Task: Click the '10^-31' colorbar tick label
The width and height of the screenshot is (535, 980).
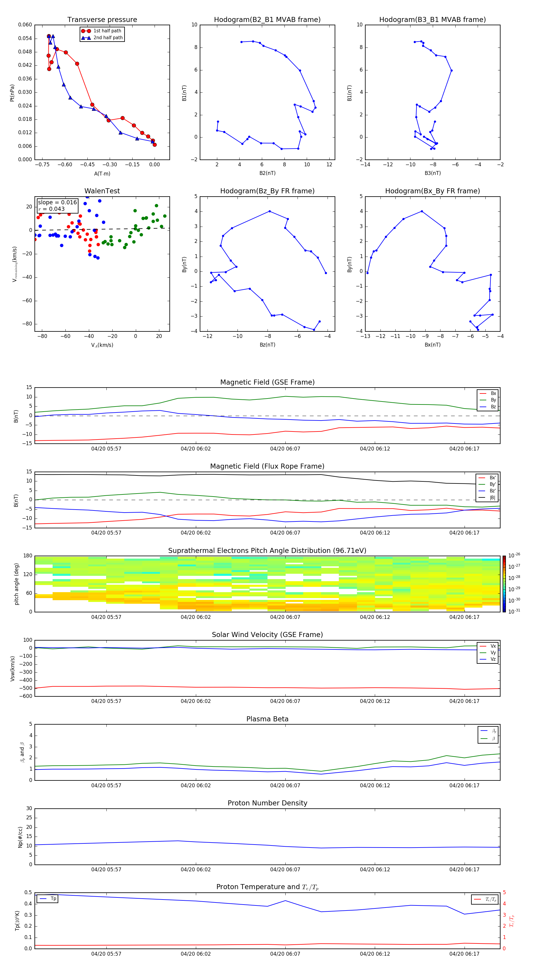Action: click(514, 611)
